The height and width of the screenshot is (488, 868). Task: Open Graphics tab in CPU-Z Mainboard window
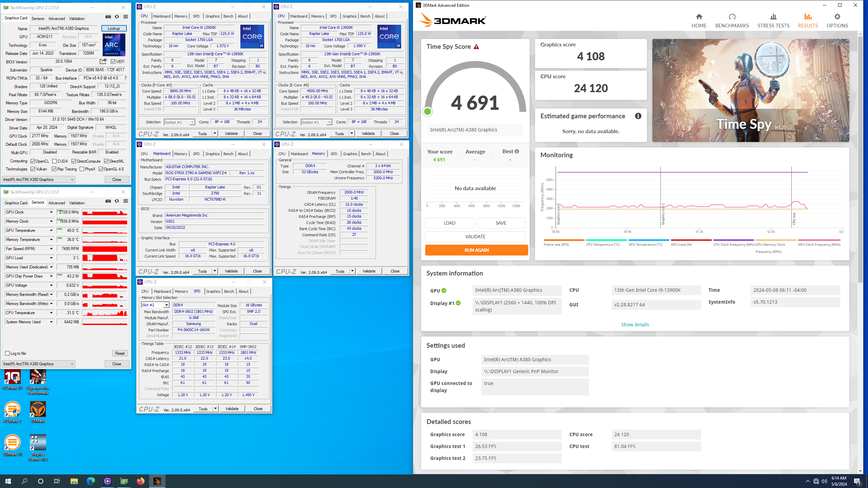coord(212,154)
